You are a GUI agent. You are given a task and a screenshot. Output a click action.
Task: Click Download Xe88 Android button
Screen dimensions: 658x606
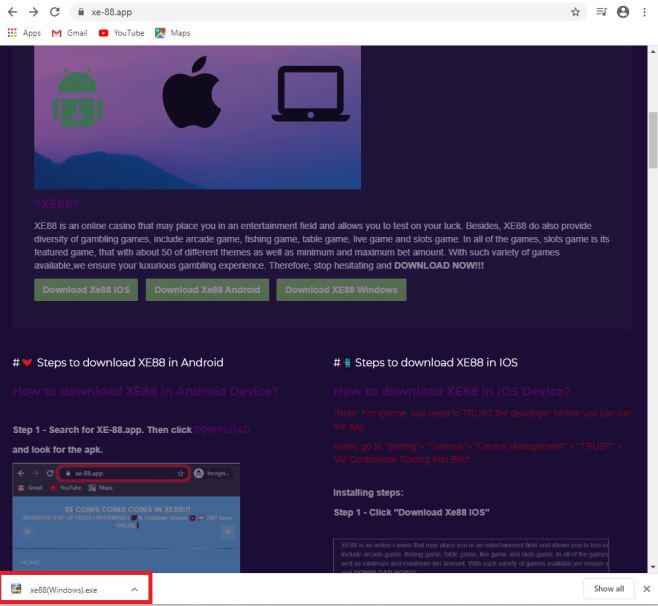coord(207,290)
